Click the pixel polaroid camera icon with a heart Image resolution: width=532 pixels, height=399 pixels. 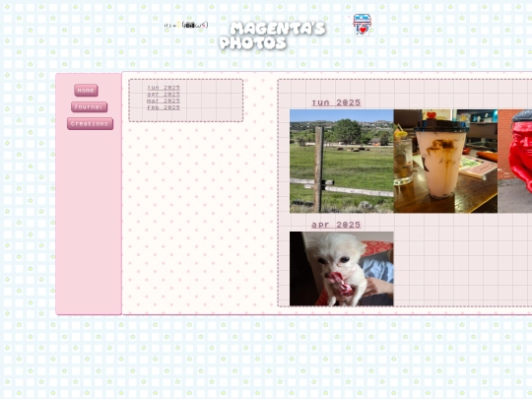(362, 25)
